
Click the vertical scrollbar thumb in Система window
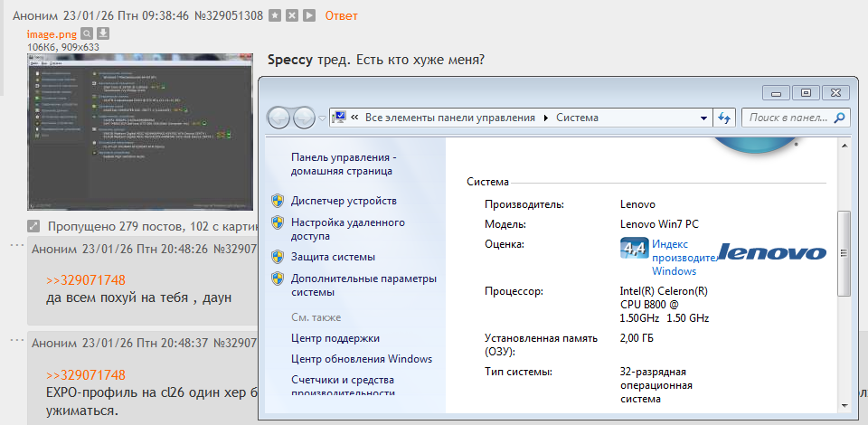tap(844, 253)
